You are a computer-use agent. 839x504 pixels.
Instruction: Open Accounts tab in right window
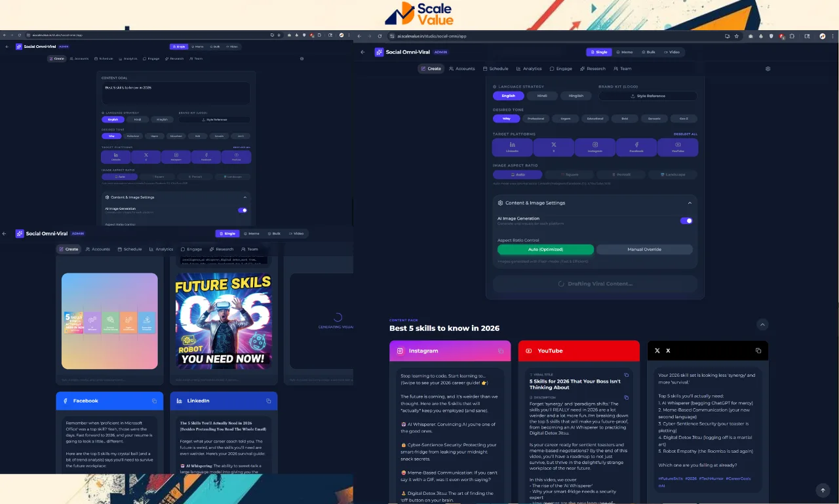(x=462, y=69)
